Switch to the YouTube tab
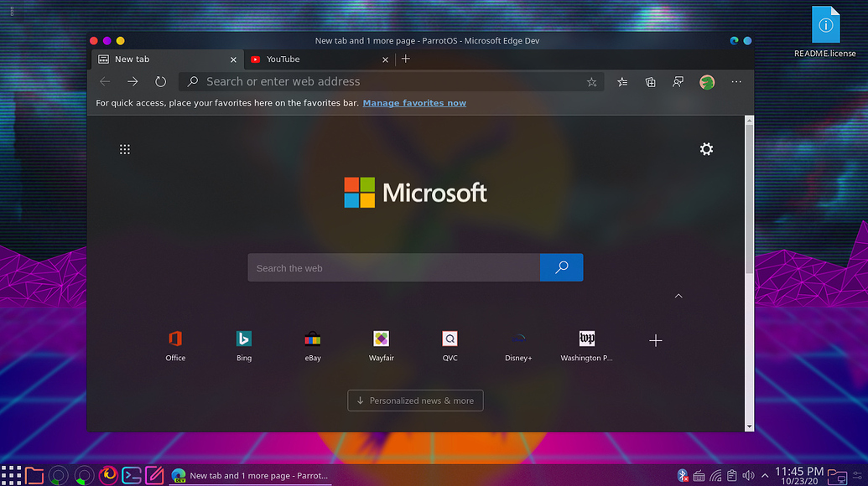The width and height of the screenshot is (868, 486). 319,59
